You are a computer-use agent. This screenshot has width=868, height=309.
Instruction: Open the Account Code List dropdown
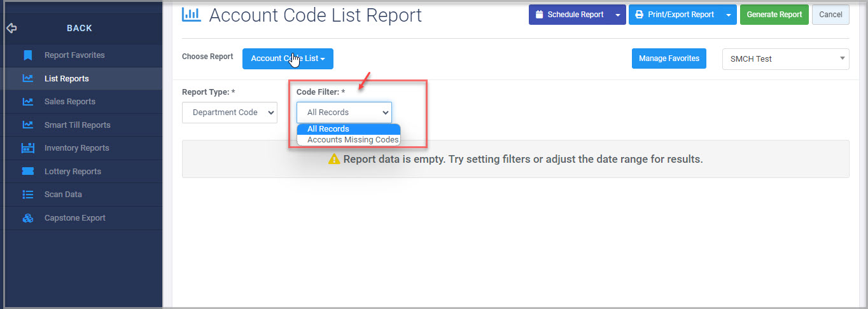tap(288, 58)
